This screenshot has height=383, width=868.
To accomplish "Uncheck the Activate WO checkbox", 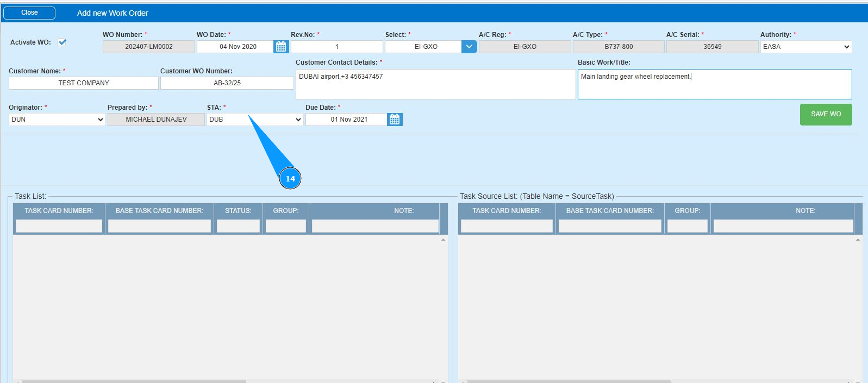I will [62, 42].
